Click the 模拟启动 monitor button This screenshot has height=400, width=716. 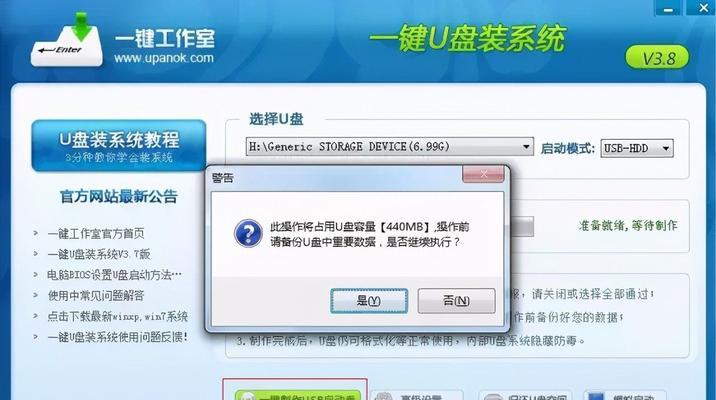pyautogui.click(x=625, y=396)
